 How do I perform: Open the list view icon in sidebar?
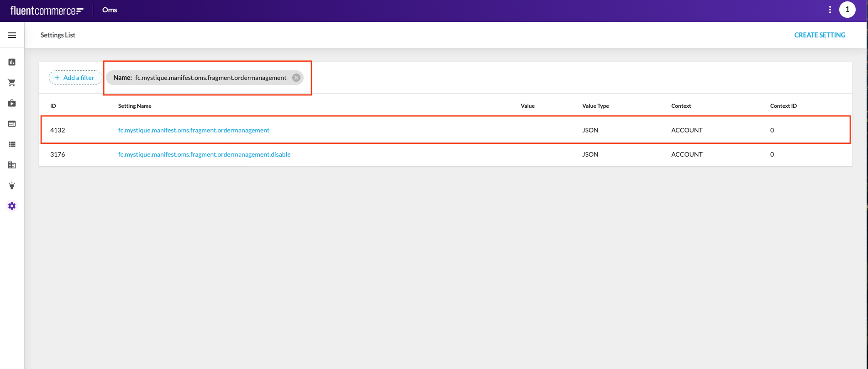[12, 144]
